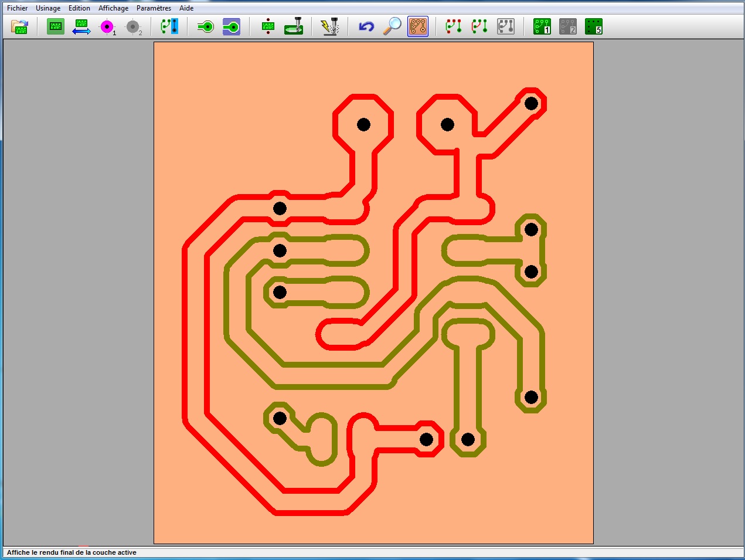The image size is (745, 560).
Task: Click the lightning bolt machining icon
Action: point(330,27)
